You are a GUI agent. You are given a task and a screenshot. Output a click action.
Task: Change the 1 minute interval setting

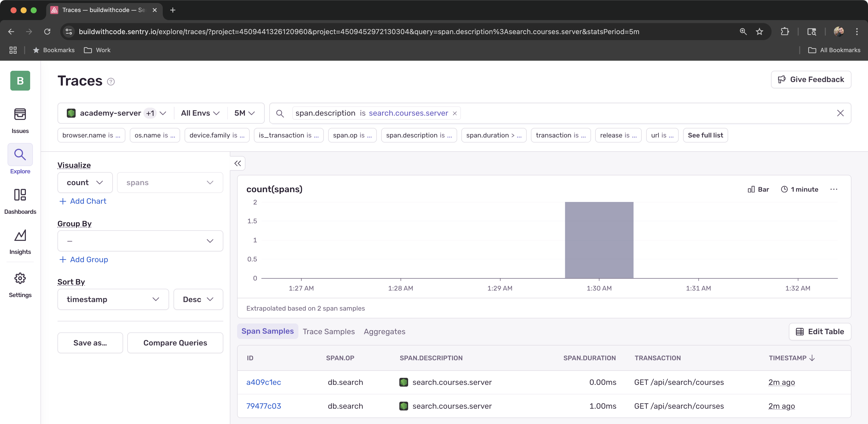(x=799, y=189)
